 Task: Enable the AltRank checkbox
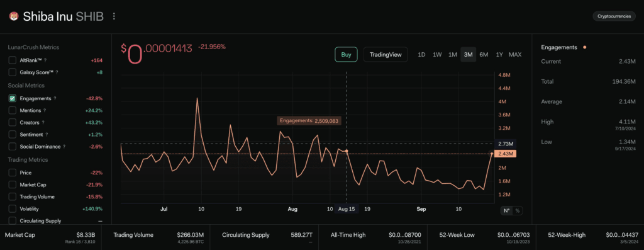click(13, 60)
